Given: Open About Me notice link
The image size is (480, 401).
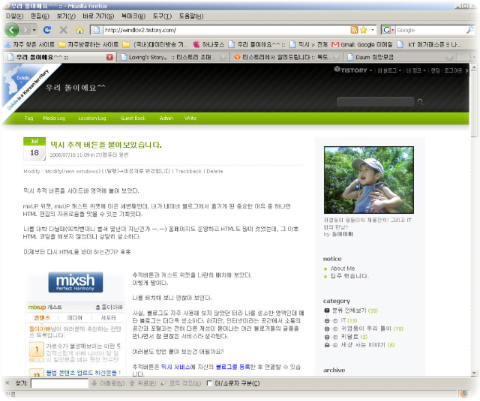Looking at the screenshot, I should click(342, 268).
